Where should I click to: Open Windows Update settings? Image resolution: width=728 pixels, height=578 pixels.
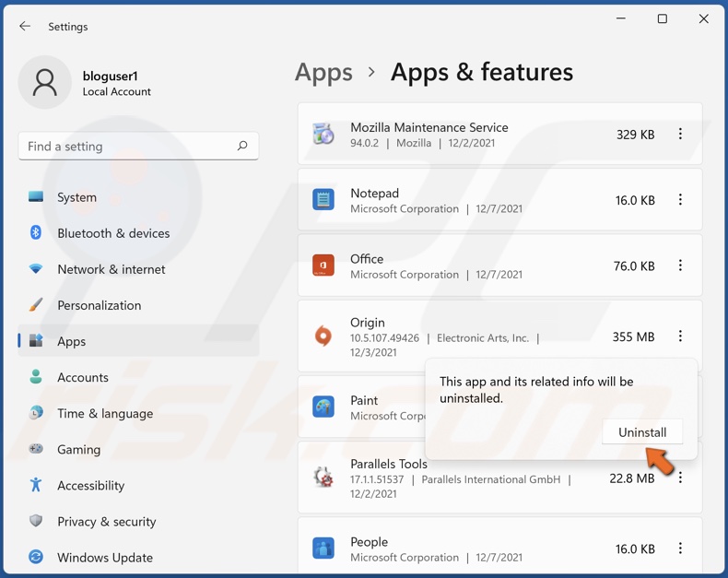point(138,557)
